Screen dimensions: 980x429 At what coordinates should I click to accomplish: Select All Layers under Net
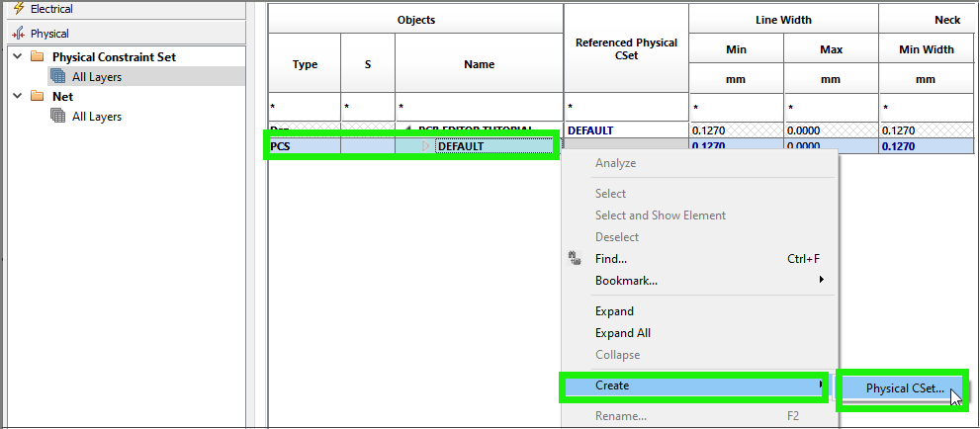click(96, 117)
